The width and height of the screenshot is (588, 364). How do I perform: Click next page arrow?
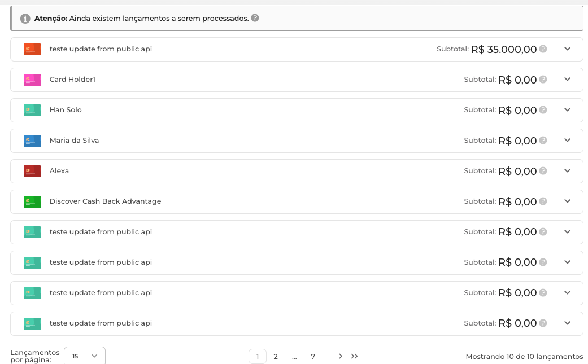pos(341,356)
